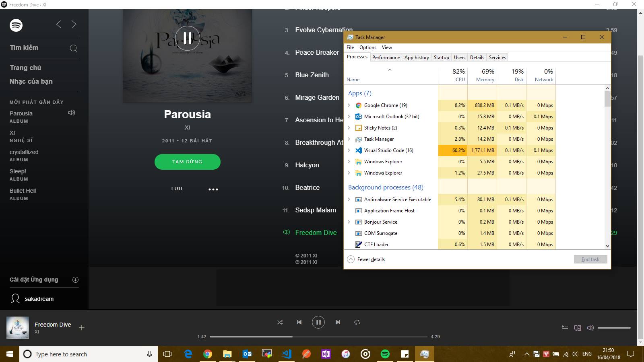Switch to the Startup tab
Image resolution: width=644 pixels, height=362 pixels.
coord(441,58)
